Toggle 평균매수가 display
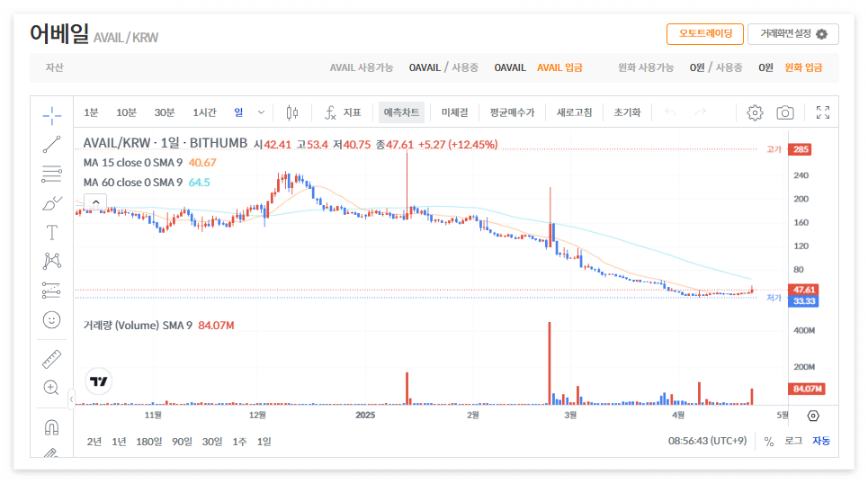Image resolution: width=868 pixels, height=483 pixels. click(x=512, y=112)
